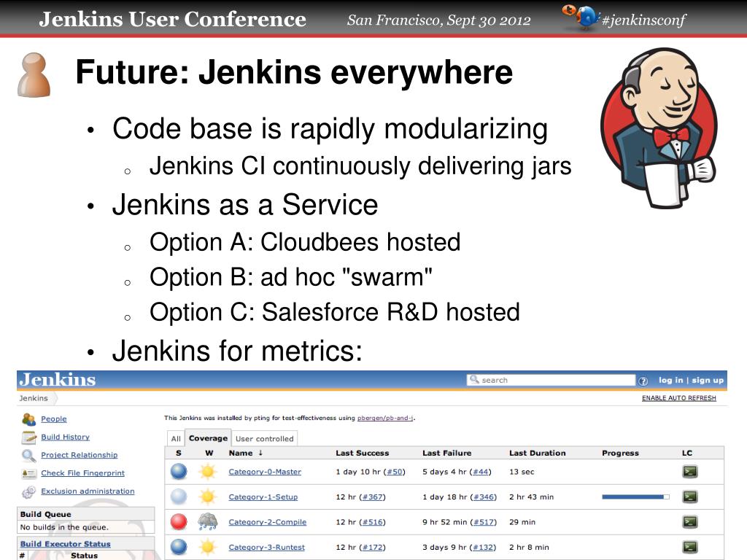
Task: Click the search help question-mark icon
Action: point(643,381)
